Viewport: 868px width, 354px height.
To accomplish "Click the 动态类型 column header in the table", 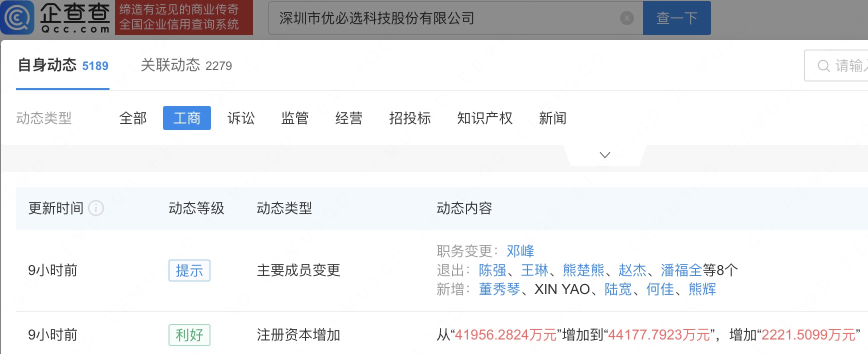I will 284,208.
